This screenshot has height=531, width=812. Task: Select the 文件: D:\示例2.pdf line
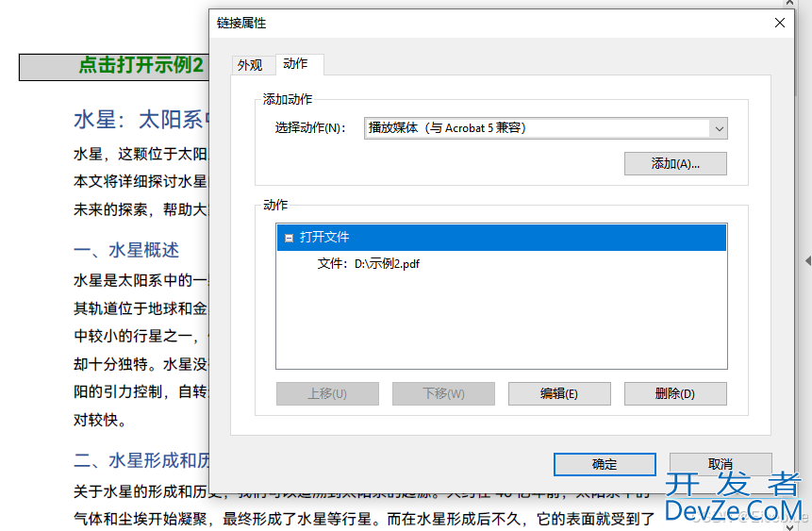coord(368,264)
